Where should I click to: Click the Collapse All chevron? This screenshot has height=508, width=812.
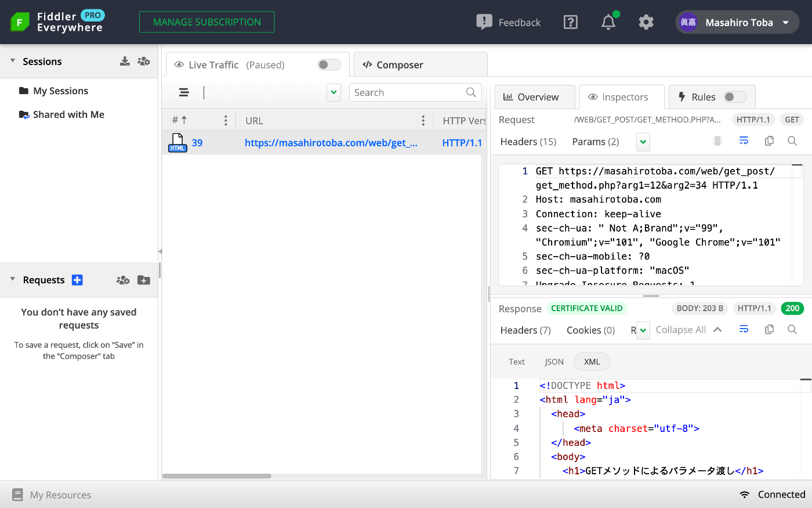pyautogui.click(x=717, y=329)
